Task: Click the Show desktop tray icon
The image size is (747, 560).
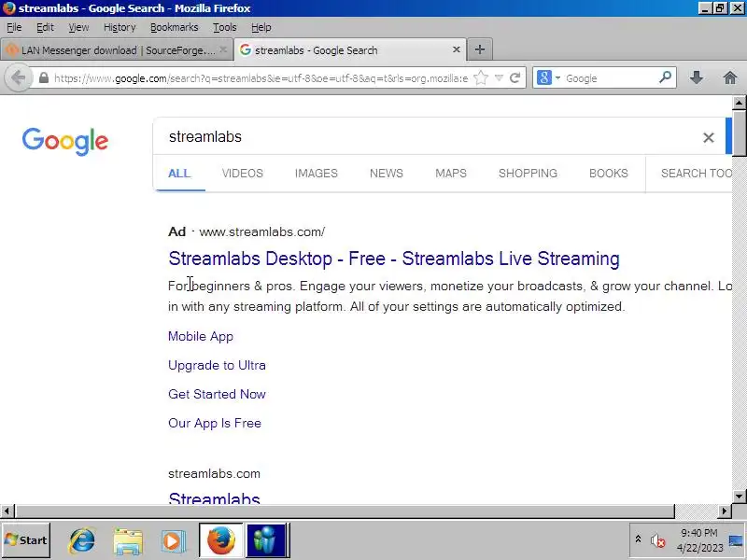Action: coord(736,540)
